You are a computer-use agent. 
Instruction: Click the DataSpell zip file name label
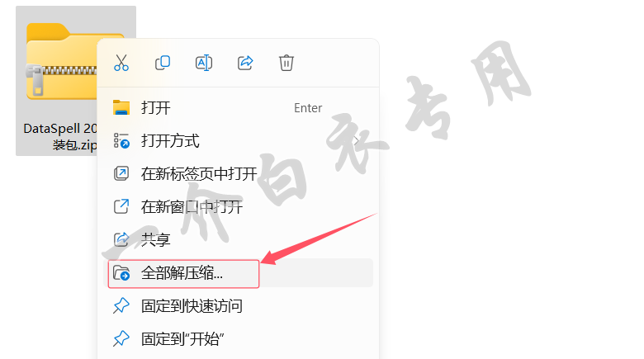(60, 136)
